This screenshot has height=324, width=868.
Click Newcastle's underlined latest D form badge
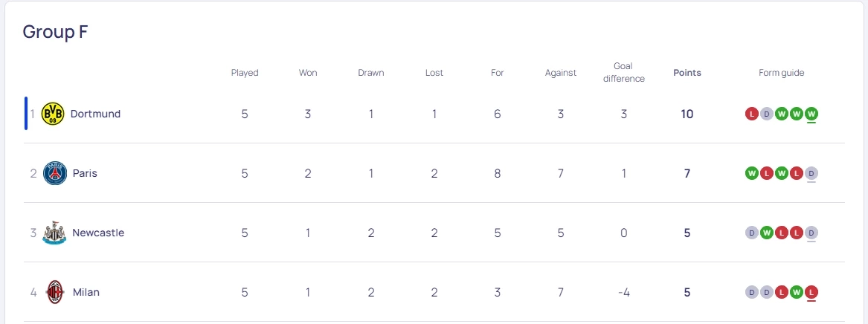(x=811, y=233)
